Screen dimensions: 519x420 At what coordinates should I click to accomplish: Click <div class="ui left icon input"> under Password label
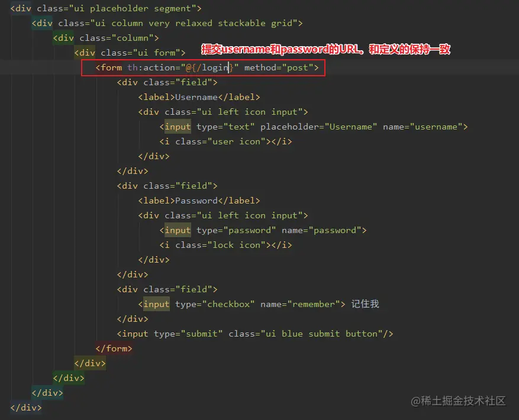click(x=223, y=216)
